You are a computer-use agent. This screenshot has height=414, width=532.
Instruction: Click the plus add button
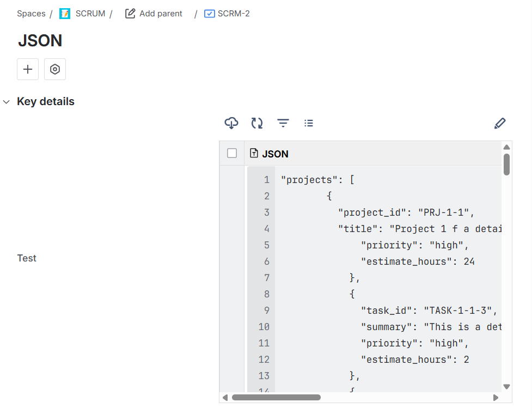point(28,69)
